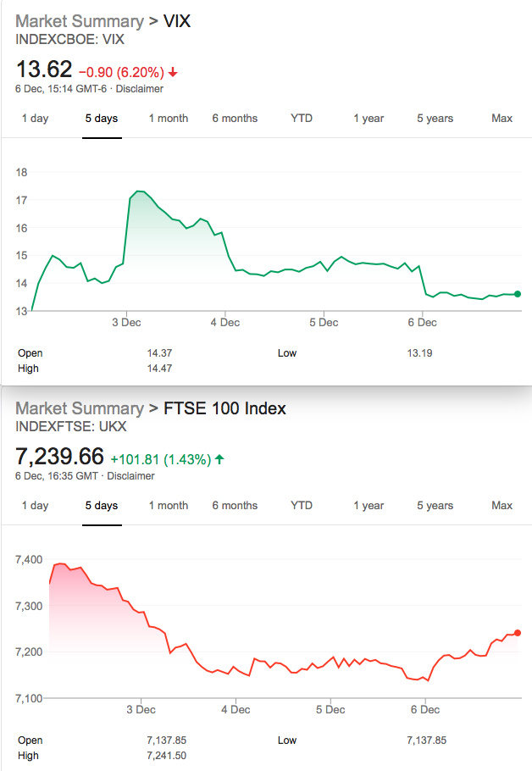The image size is (532, 771).
Task: Click Market Summary link above VIX
Action: [x=79, y=21]
